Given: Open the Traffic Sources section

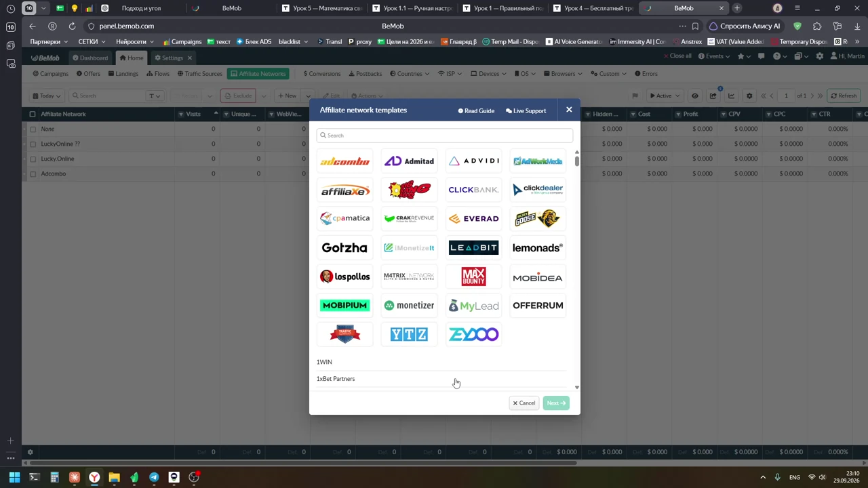Looking at the screenshot, I should [200, 74].
